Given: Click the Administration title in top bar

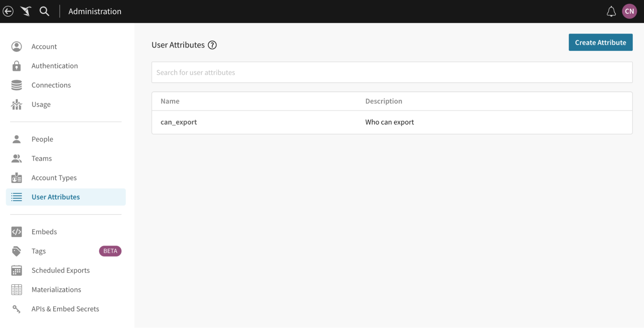Looking at the screenshot, I should [x=95, y=11].
